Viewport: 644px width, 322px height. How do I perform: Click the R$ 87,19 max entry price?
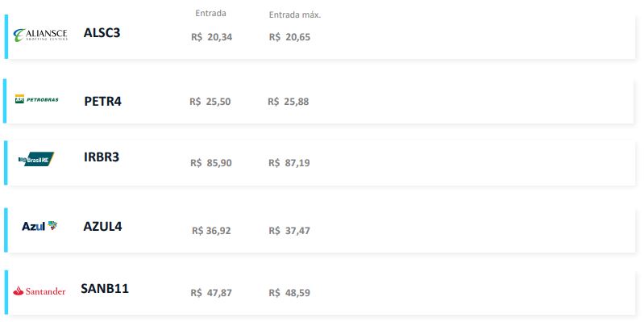click(289, 163)
